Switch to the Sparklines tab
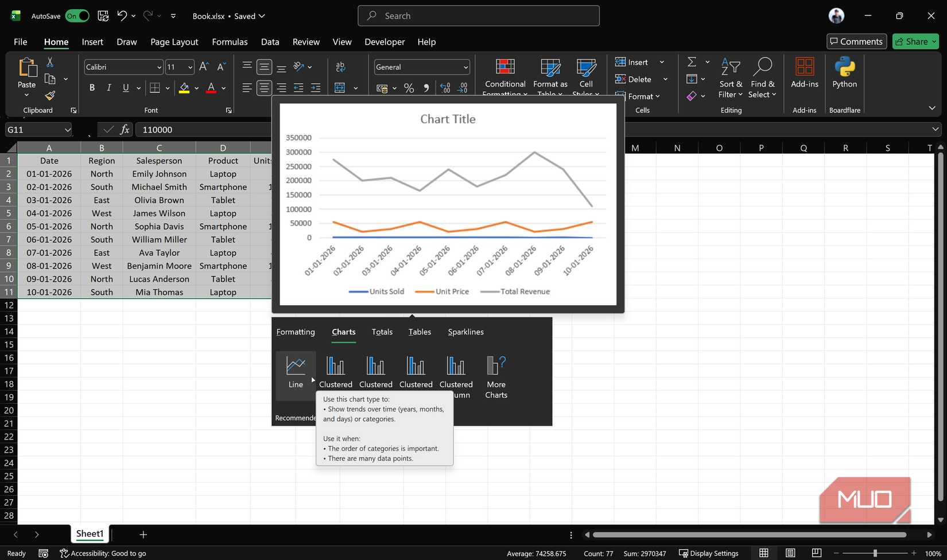 click(x=465, y=332)
